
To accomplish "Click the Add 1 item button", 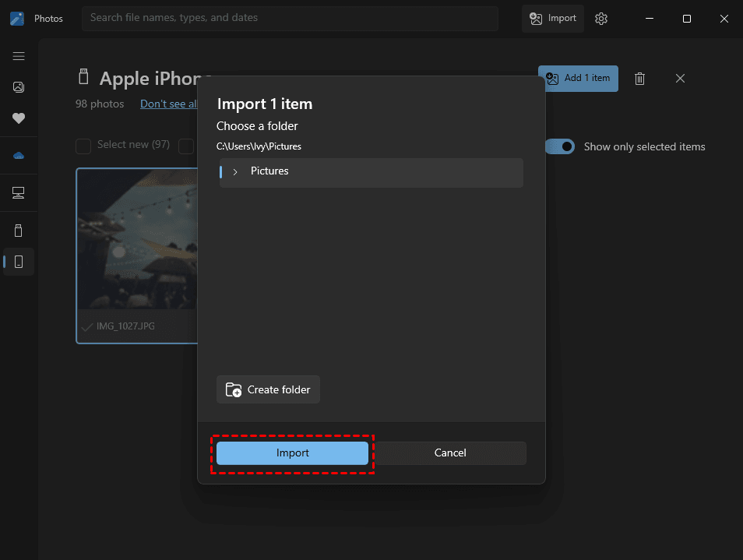I will coord(578,78).
